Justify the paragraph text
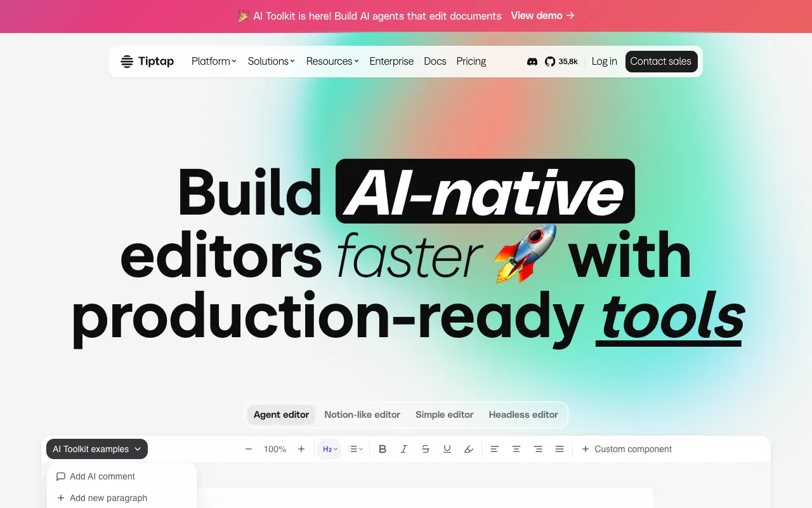The height and width of the screenshot is (508, 812). point(560,449)
